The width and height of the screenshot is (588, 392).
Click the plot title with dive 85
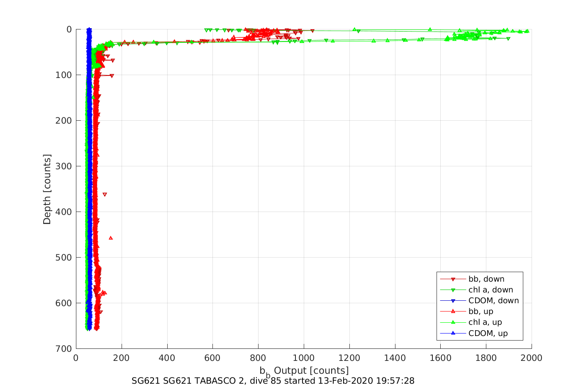click(x=273, y=381)
